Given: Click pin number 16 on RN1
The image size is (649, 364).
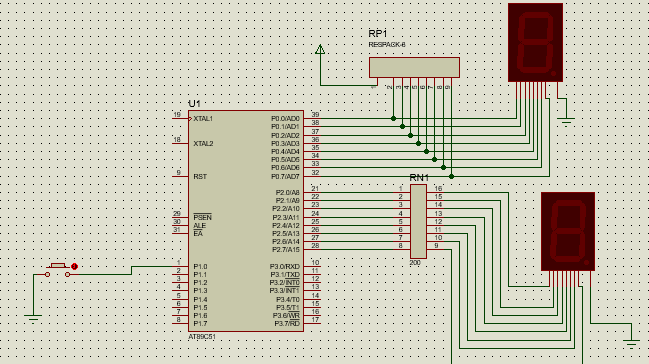Looking at the screenshot, I should 438,189.
